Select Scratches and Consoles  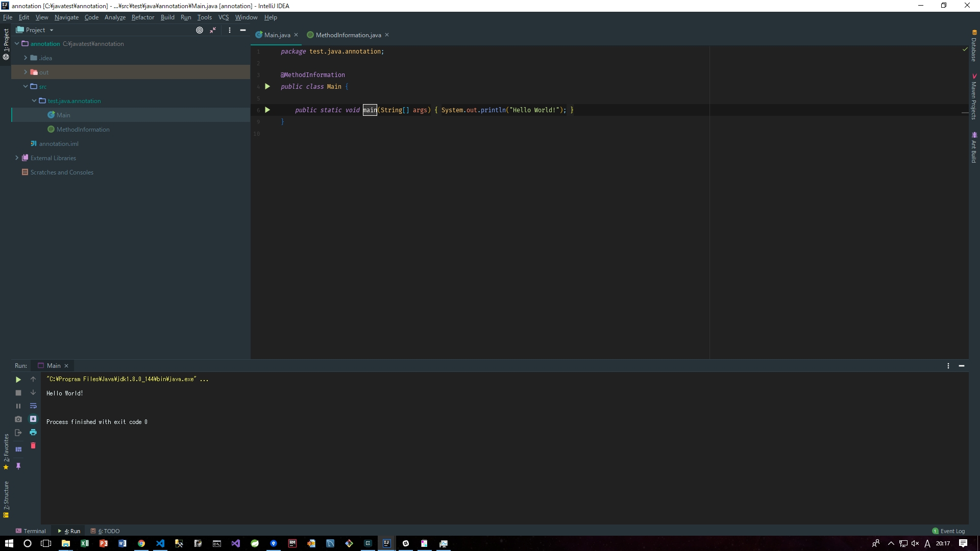click(62, 172)
